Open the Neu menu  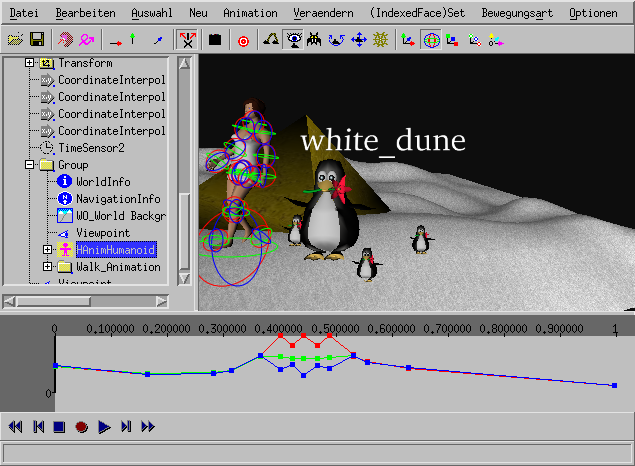(x=198, y=13)
